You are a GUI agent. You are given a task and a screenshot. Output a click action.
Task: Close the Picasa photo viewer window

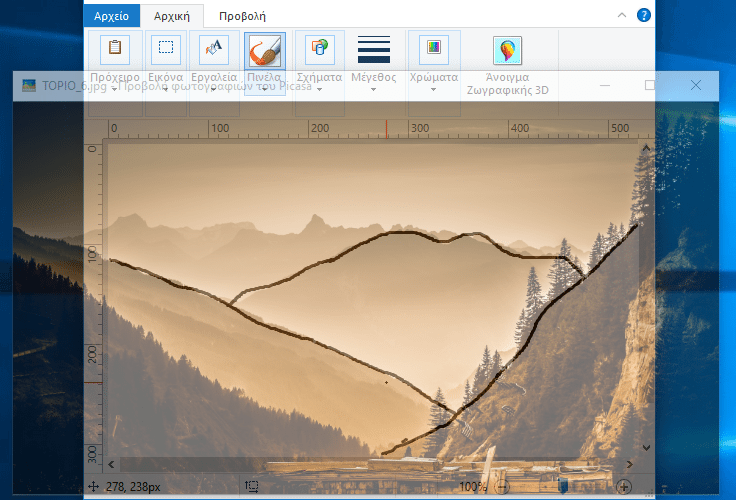696,85
